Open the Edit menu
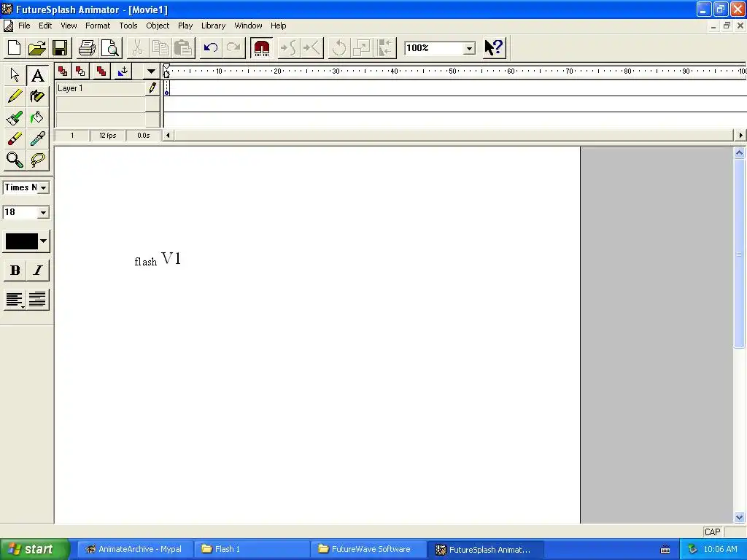The height and width of the screenshot is (560, 747). pyautogui.click(x=45, y=26)
